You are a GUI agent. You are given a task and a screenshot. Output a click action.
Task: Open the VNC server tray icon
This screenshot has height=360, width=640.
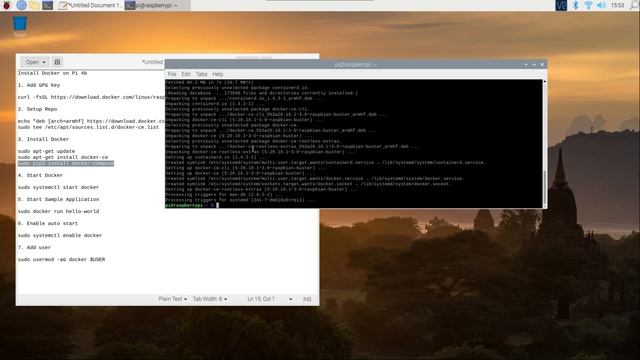[561, 5]
